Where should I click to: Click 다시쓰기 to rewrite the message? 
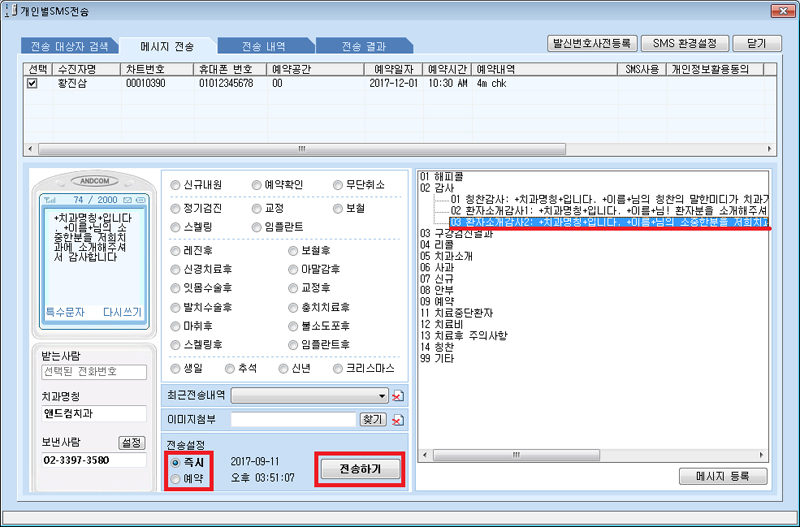122,312
